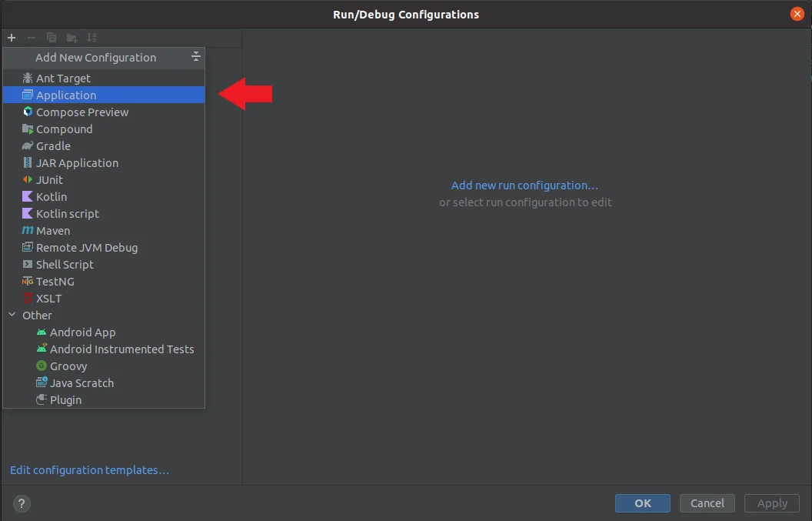Click the Application window icon

pyautogui.click(x=28, y=95)
